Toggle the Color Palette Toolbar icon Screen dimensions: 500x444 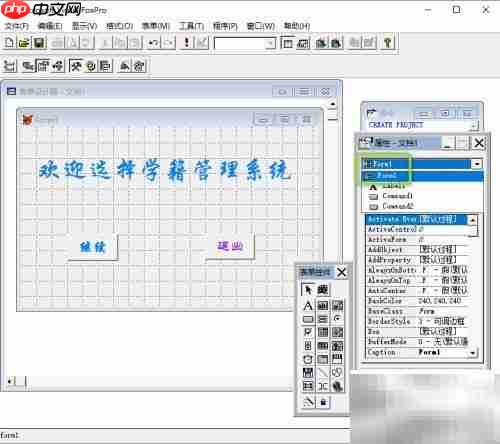point(91,66)
